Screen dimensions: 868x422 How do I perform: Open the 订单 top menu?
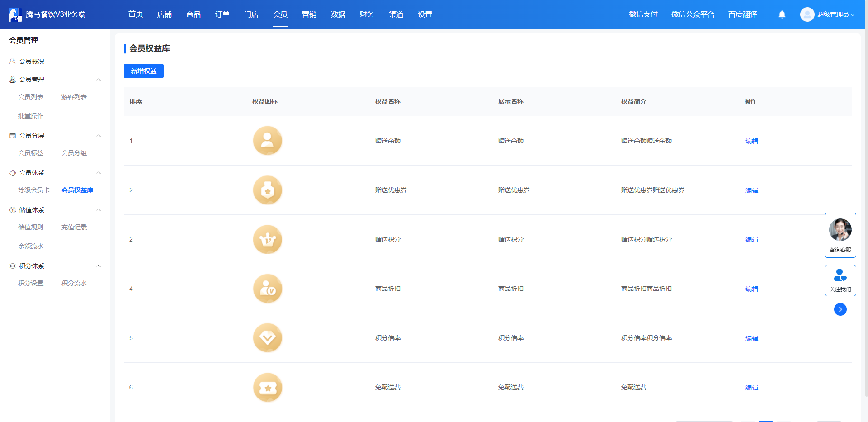[222, 14]
